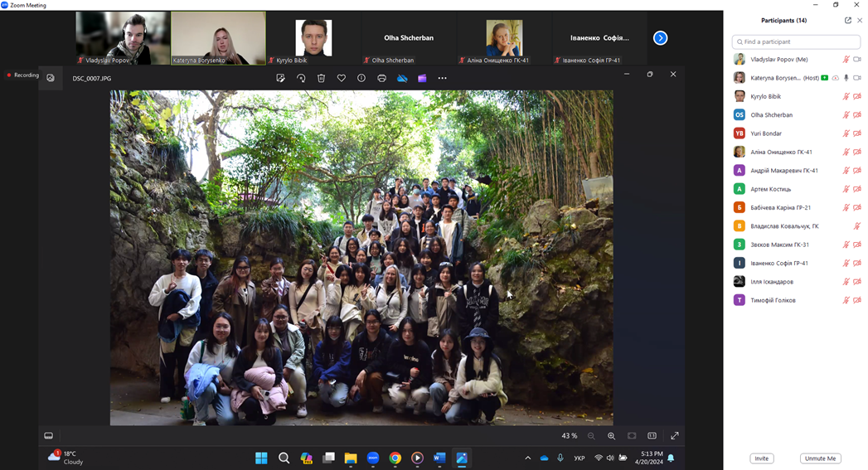
Task: Rotate the photo using the rotate icon
Action: point(301,78)
